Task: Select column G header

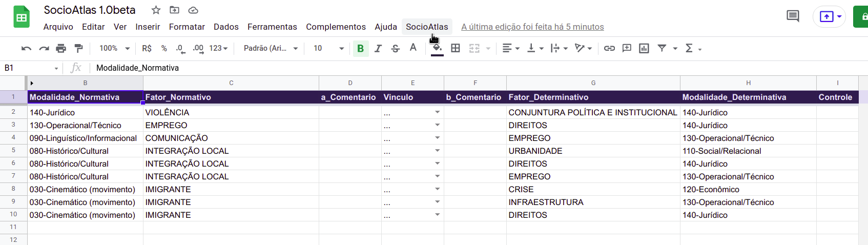Action: point(593,83)
